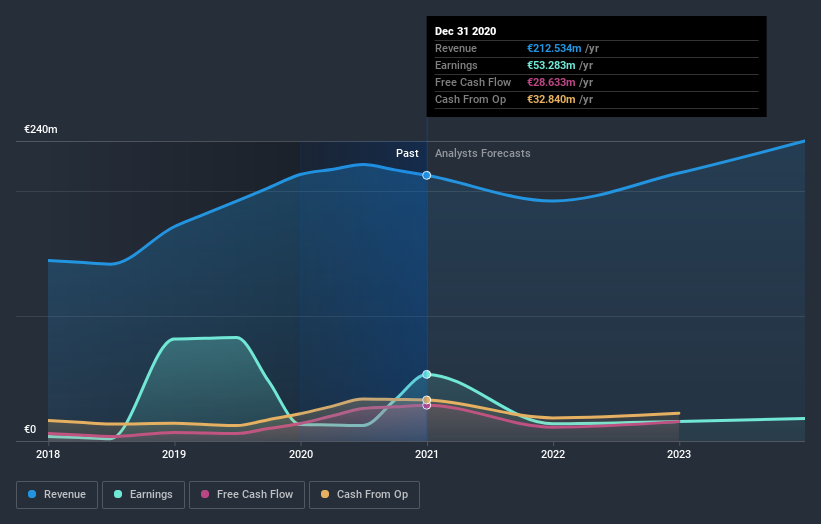Click the Dec 31 2020 tooltip heading
821x524 pixels.
[465, 31]
